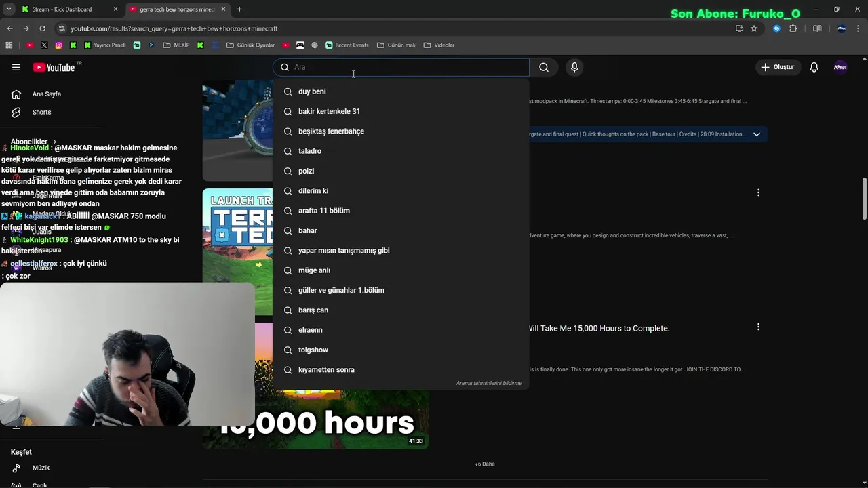Click the Müzik note icon
868x488 pixels.
click(16, 468)
